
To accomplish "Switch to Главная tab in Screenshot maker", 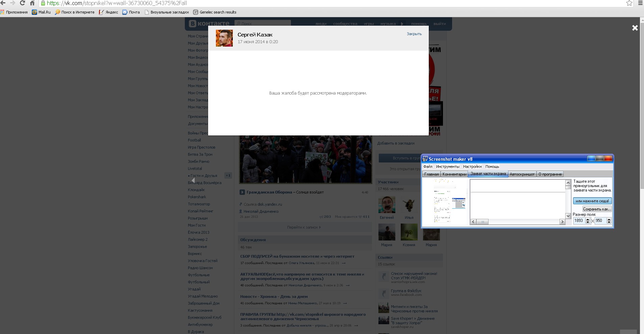I will (x=431, y=174).
